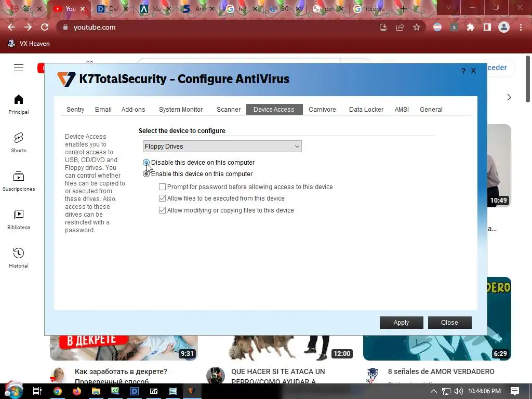Open K7 dialog help question mark
This screenshot has width=532, height=399.
coord(463,71)
